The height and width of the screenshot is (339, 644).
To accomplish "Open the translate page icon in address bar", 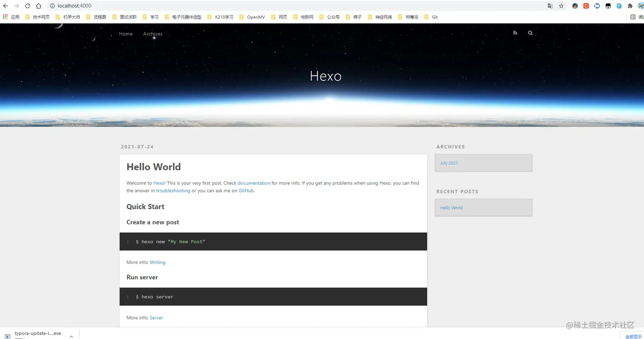I will (550, 6).
